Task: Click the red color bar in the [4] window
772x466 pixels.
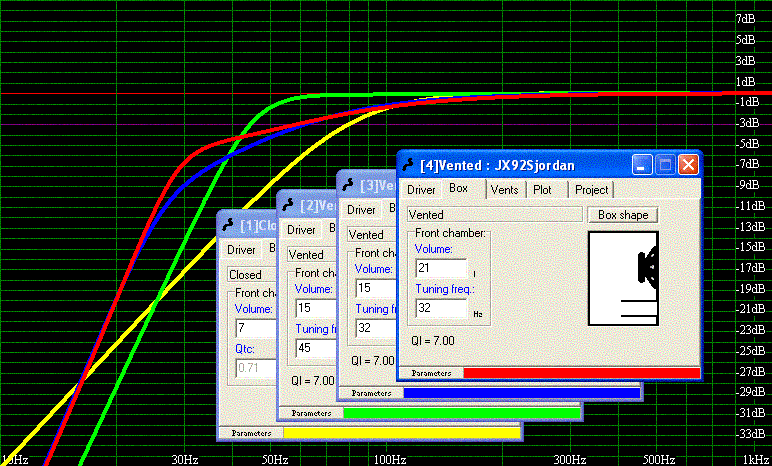Action: click(581, 373)
